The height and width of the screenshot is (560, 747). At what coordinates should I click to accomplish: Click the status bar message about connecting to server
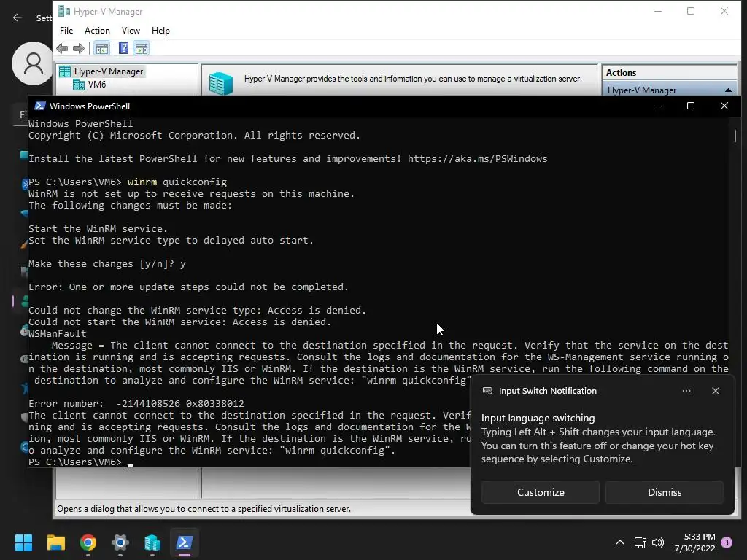pos(204,509)
